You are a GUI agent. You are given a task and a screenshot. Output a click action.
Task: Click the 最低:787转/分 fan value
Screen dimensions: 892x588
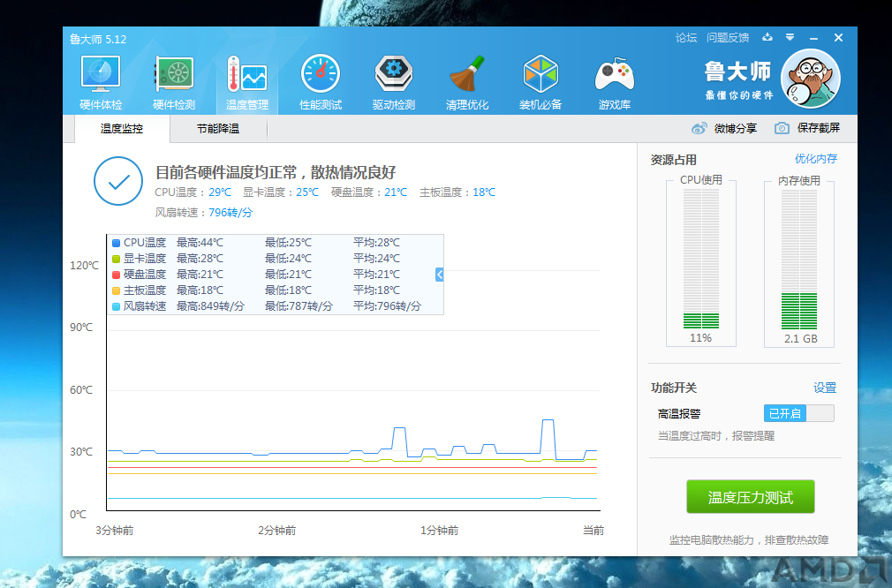[x=299, y=306]
